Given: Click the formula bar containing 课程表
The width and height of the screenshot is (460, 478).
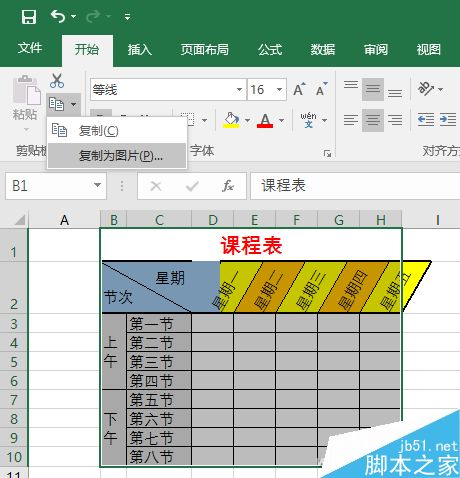Looking at the screenshot, I should click(355, 186).
